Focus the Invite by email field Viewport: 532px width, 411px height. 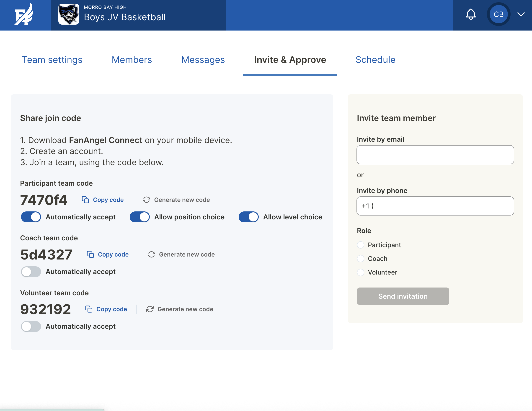click(435, 155)
